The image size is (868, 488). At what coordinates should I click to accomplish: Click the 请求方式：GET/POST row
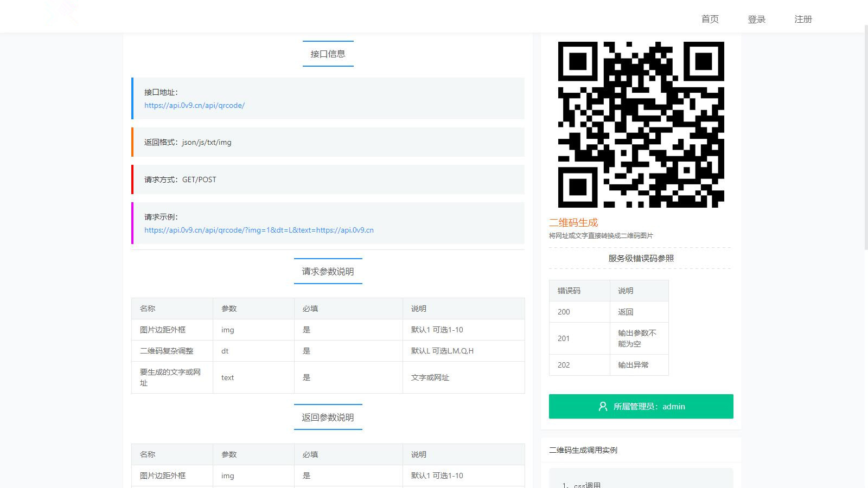[328, 179]
